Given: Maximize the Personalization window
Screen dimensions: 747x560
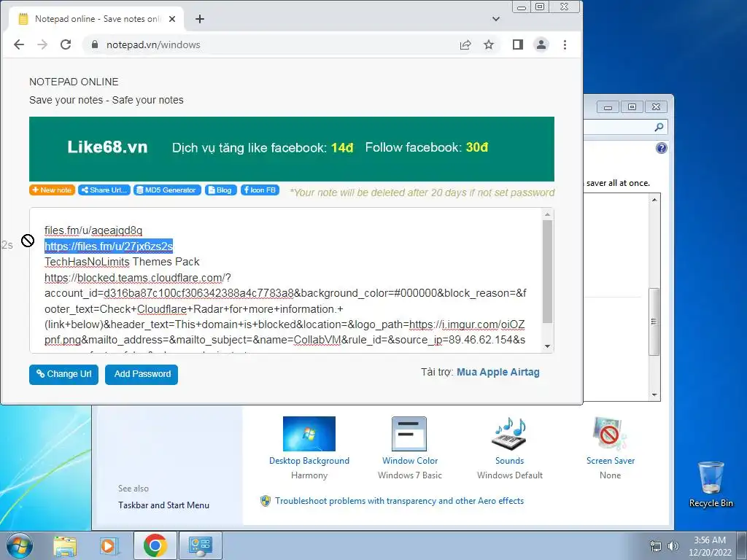Looking at the screenshot, I should (632, 107).
